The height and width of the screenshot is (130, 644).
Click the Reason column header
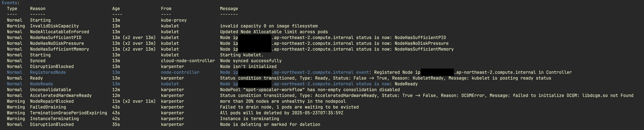tap(38, 9)
